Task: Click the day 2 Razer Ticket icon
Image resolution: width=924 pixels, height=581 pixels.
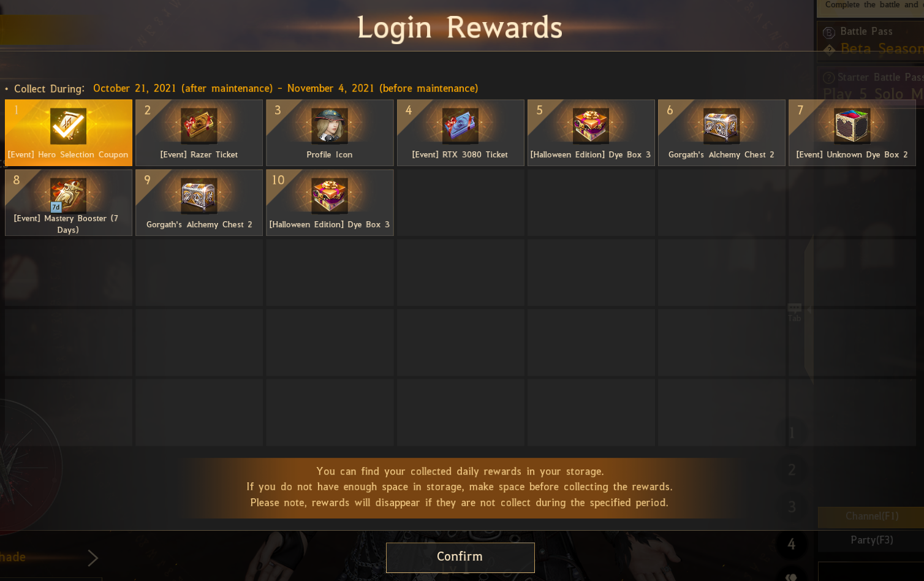Action: tap(199, 126)
